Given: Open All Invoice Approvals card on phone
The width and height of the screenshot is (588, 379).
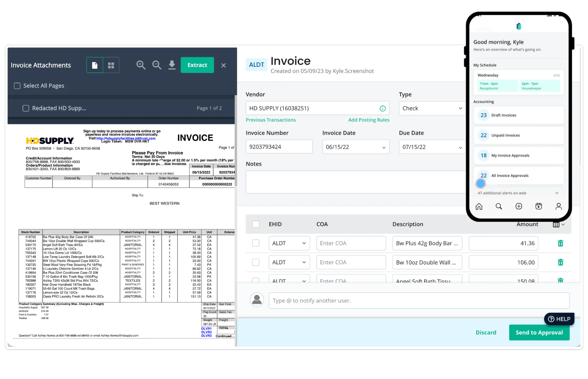Looking at the screenshot, I should (519, 176).
